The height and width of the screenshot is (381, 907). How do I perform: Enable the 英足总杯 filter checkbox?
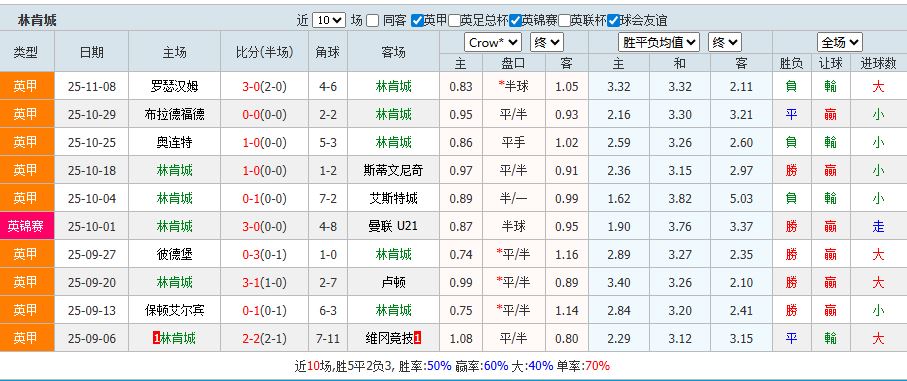(454, 21)
